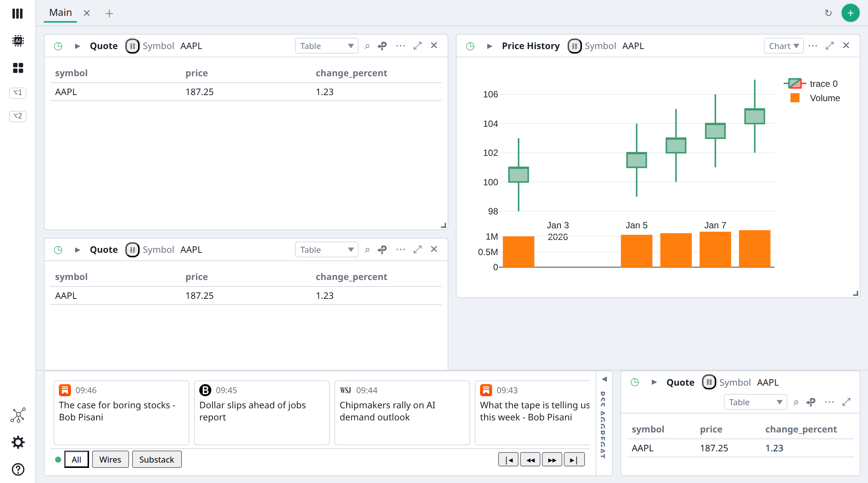Click the Python icon in top Quote panel

click(382, 46)
